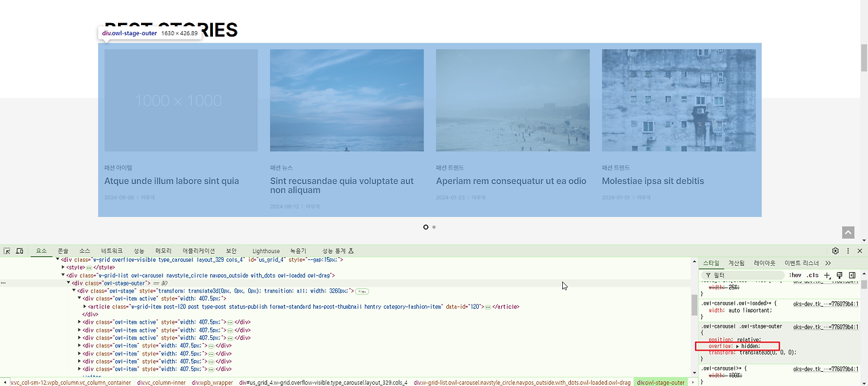Click the 패션 뉴스 category label

tap(281, 168)
